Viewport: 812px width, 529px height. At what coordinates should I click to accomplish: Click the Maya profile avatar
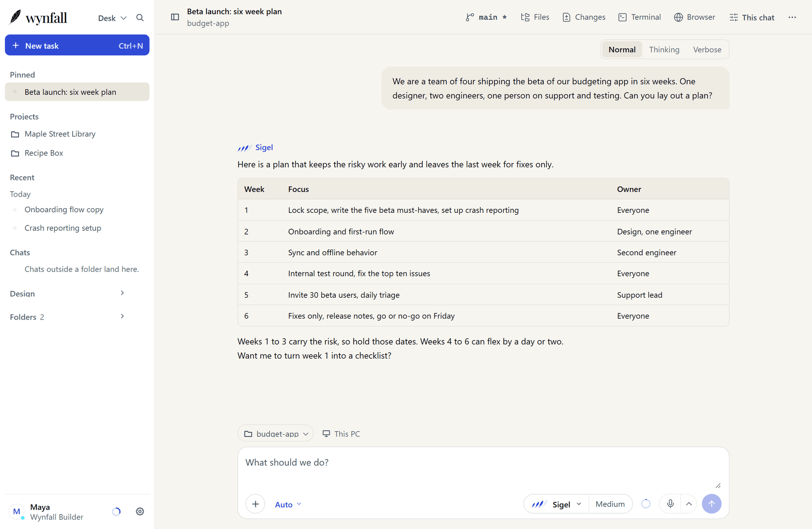pos(17,511)
